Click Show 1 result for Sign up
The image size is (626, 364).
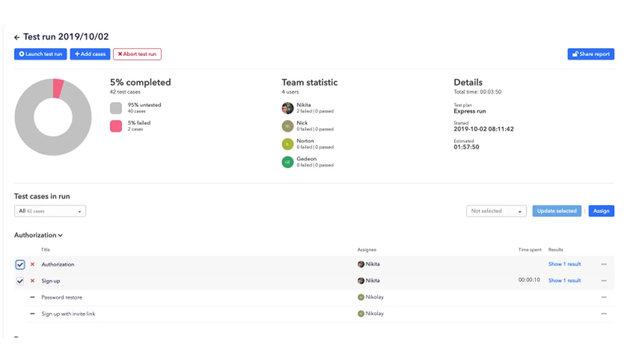(x=564, y=280)
